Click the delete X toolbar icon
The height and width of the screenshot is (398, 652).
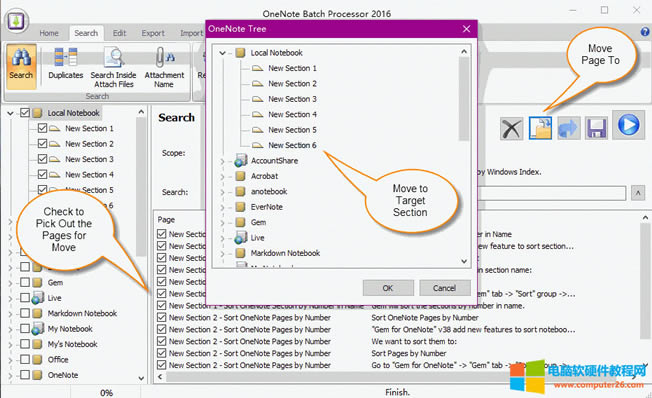pyautogui.click(x=511, y=128)
